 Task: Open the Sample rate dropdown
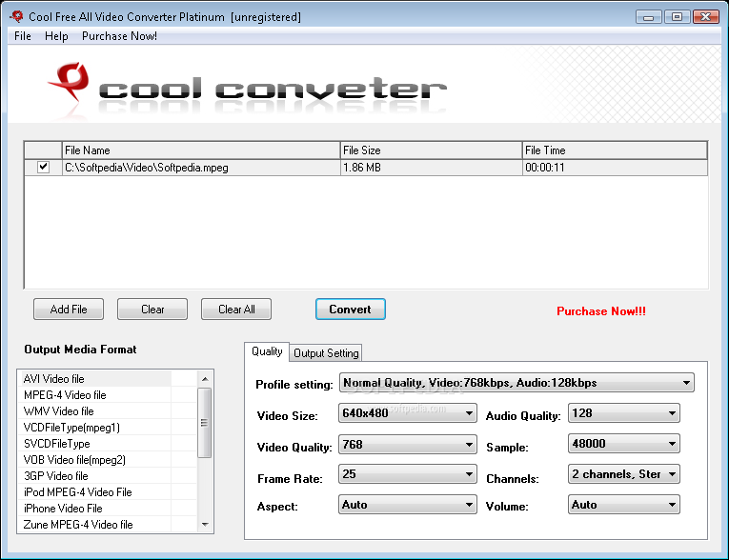(624, 444)
